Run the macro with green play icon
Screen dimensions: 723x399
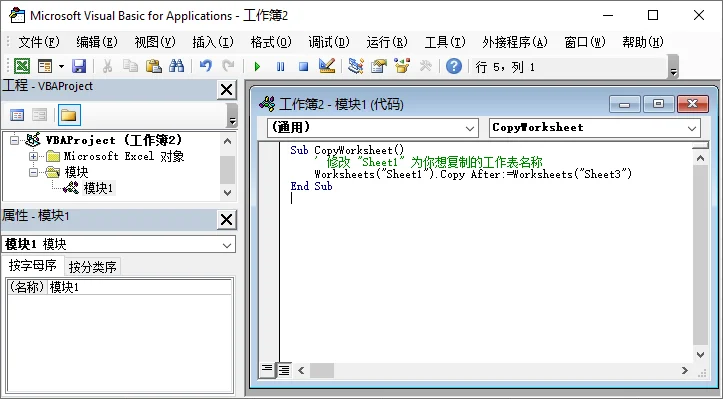pyautogui.click(x=257, y=67)
